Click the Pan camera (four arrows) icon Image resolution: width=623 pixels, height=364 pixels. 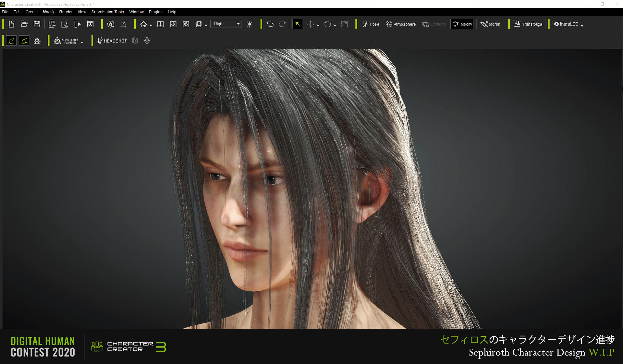[173, 24]
